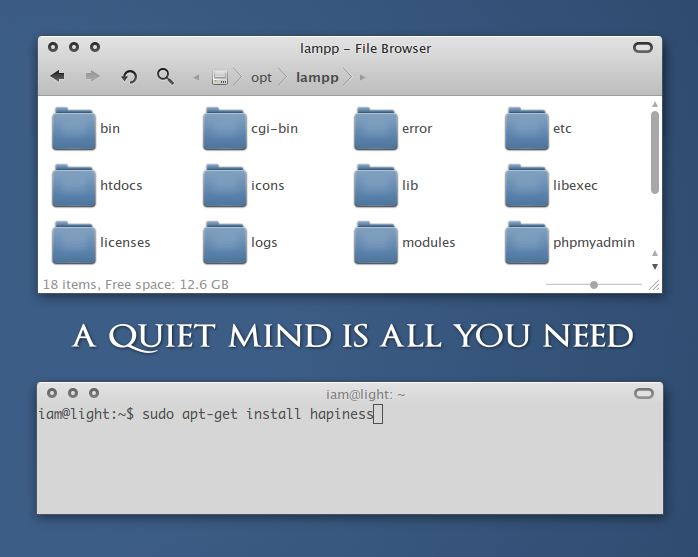Screen dimensions: 698x557
Task: Click the File Browser scrollbar thumb
Action: pos(654,152)
